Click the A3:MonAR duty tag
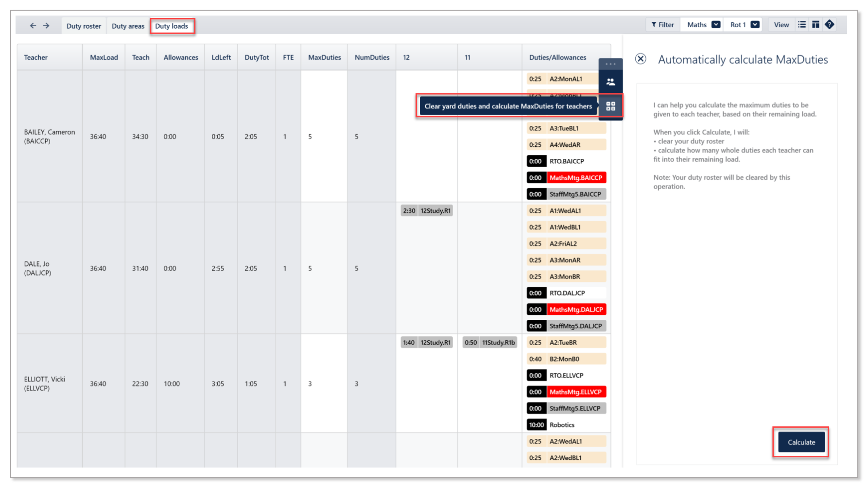 point(566,260)
